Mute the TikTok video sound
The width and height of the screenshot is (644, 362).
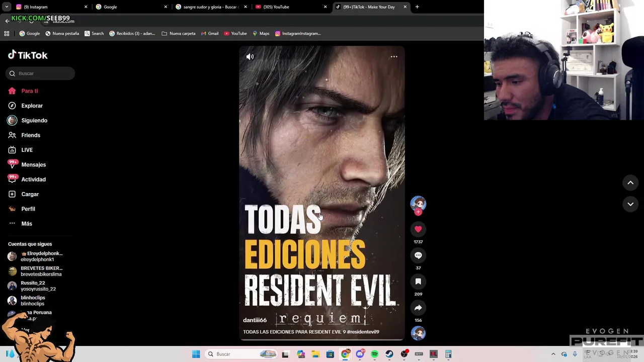pos(250,57)
